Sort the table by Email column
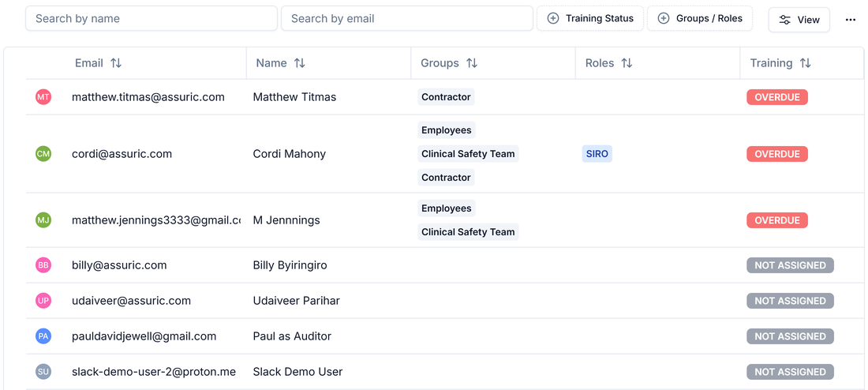The image size is (868, 390). tap(98, 63)
